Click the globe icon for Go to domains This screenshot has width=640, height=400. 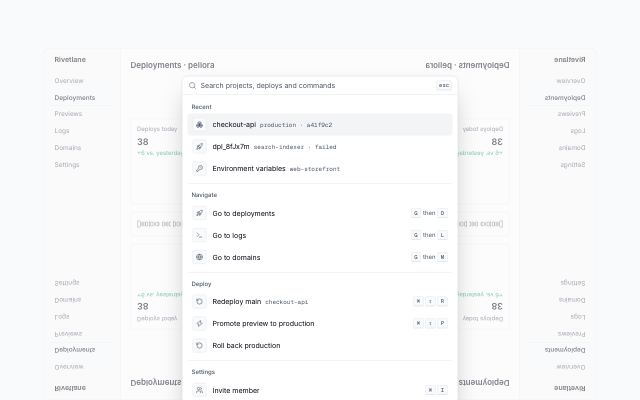200,258
